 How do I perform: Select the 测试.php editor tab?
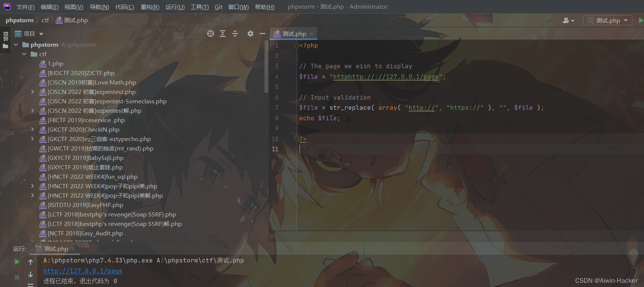pyautogui.click(x=294, y=34)
